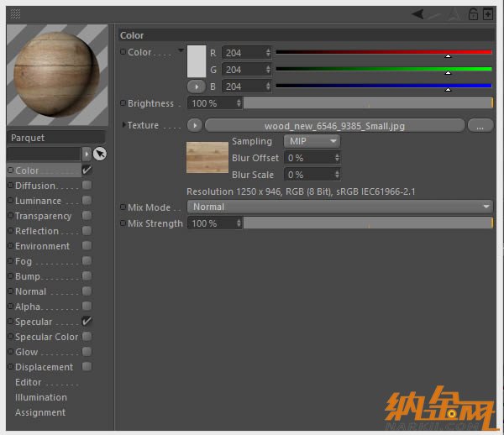
Task: Enable the Alpha channel checkbox
Action: click(x=87, y=306)
